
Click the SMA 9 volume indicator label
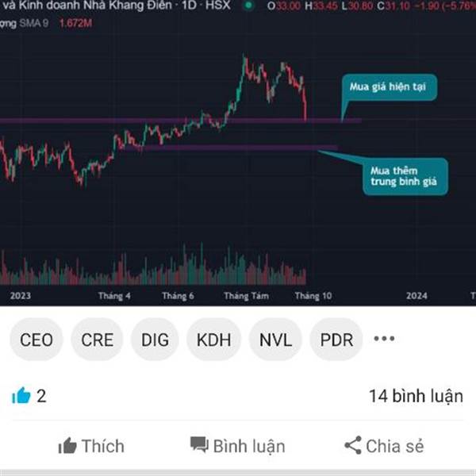(34, 23)
